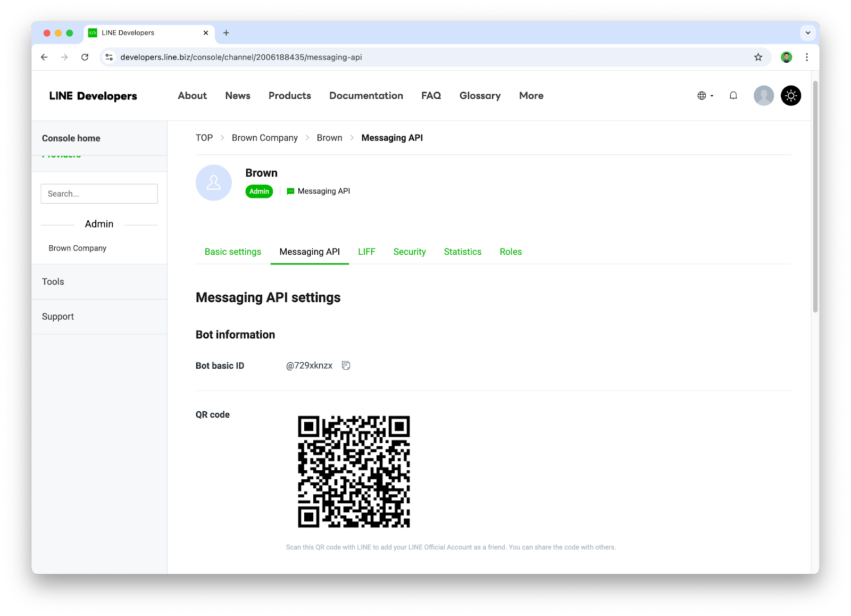Screen dimensions: 851x616
Task: Go to TOP in the breadcrumb
Action: [204, 138]
